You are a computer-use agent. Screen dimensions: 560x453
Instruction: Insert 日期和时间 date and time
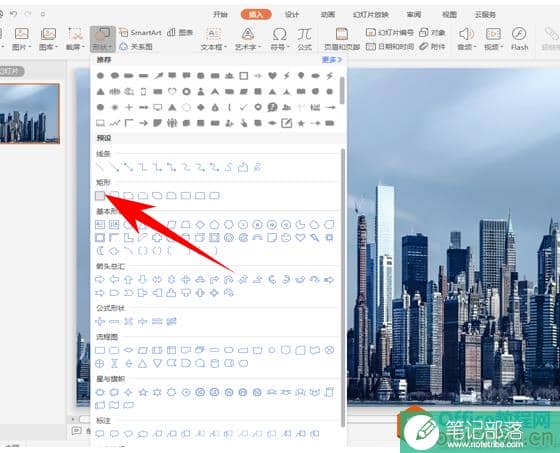point(390,46)
